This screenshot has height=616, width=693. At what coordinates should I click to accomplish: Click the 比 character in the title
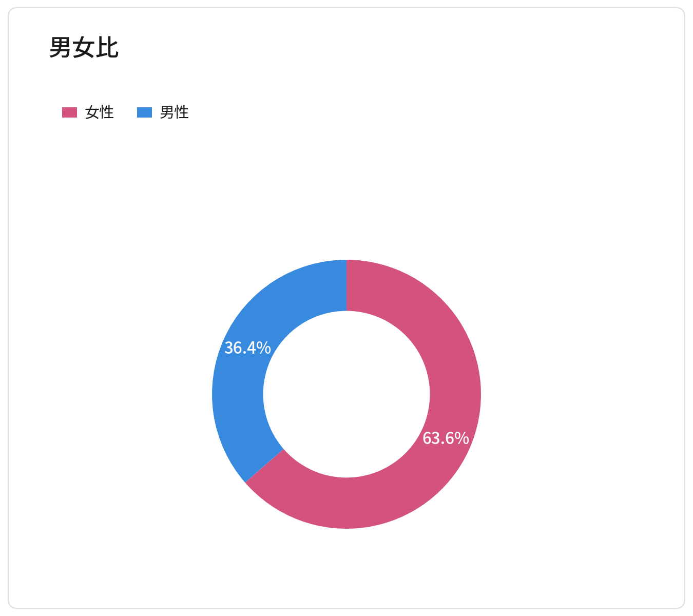[x=108, y=47]
